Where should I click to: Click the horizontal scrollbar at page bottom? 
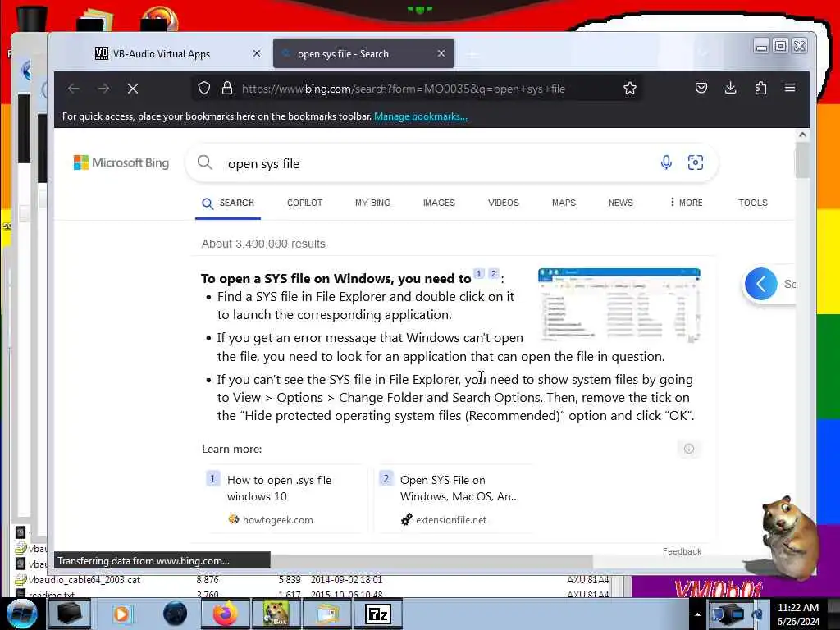coord(431,561)
